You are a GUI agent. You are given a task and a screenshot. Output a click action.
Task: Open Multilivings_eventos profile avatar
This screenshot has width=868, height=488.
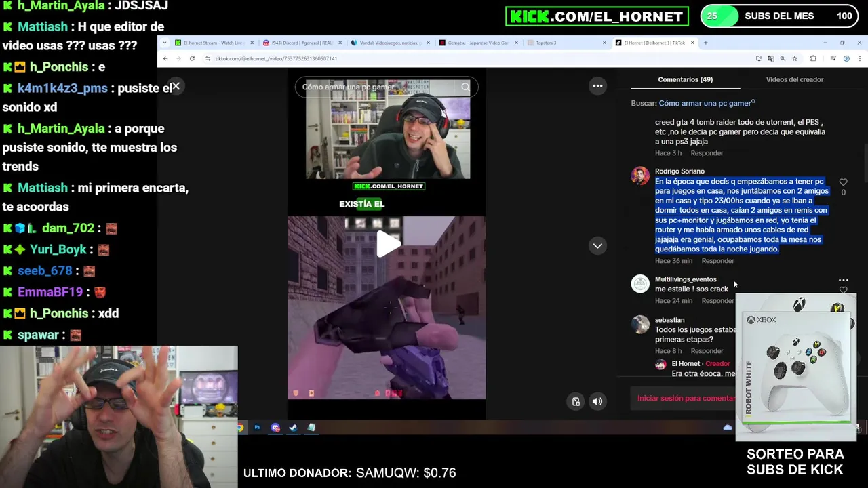pos(640,283)
